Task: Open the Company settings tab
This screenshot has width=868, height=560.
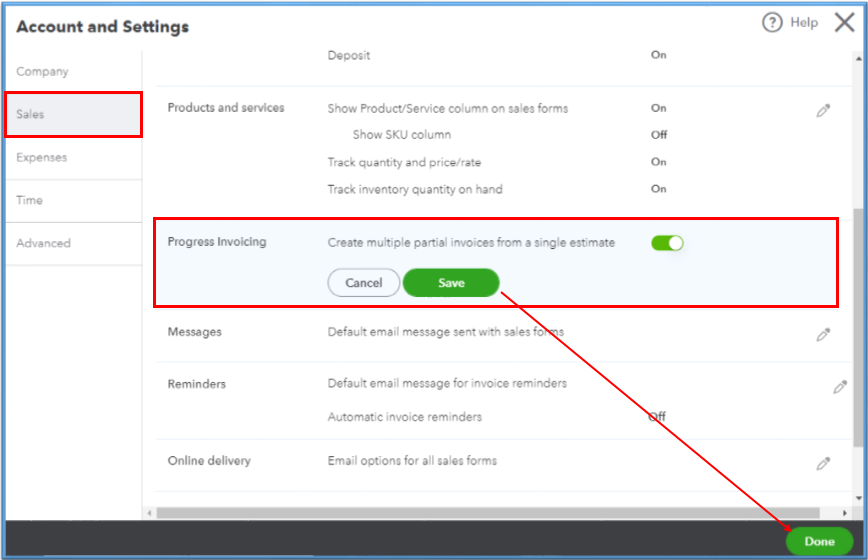Action: click(43, 72)
